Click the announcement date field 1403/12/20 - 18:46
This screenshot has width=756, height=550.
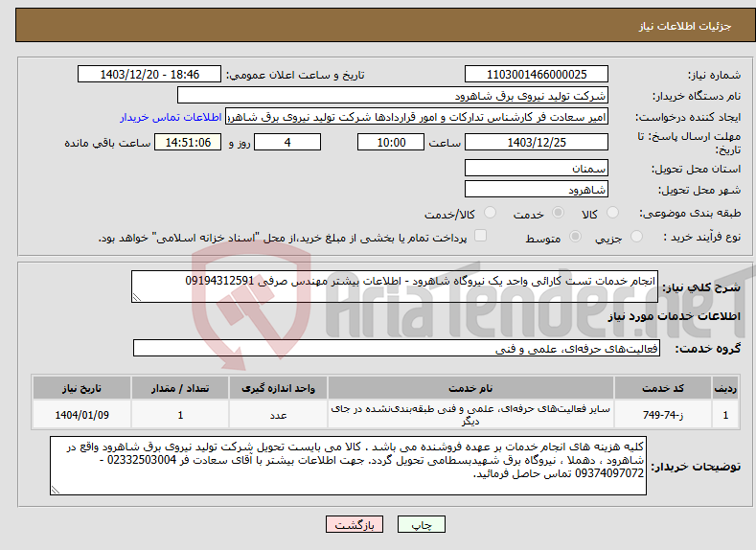149,74
